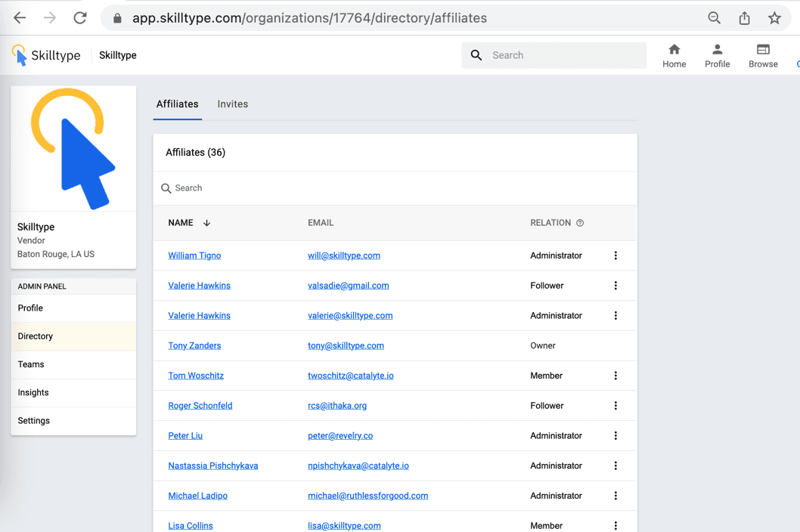Go back with the browser back arrow

pyautogui.click(x=20, y=18)
